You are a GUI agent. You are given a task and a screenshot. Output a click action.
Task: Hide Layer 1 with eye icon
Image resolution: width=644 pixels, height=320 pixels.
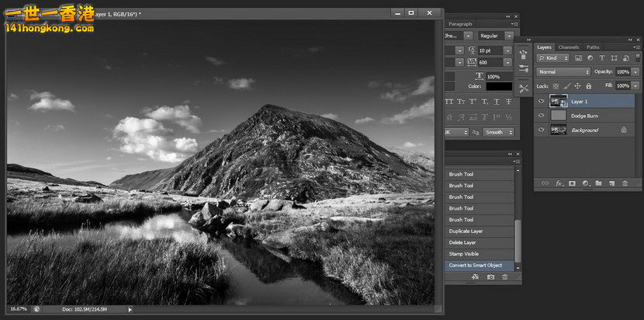coord(542,101)
